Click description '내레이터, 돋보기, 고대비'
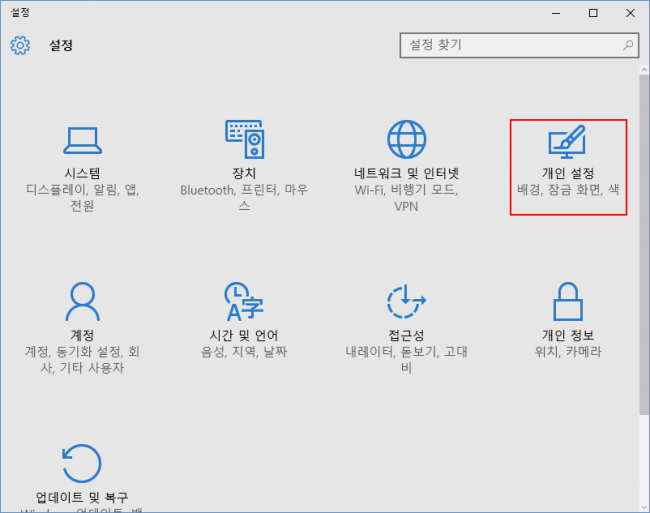Image resolution: width=650 pixels, height=513 pixels. (406, 359)
